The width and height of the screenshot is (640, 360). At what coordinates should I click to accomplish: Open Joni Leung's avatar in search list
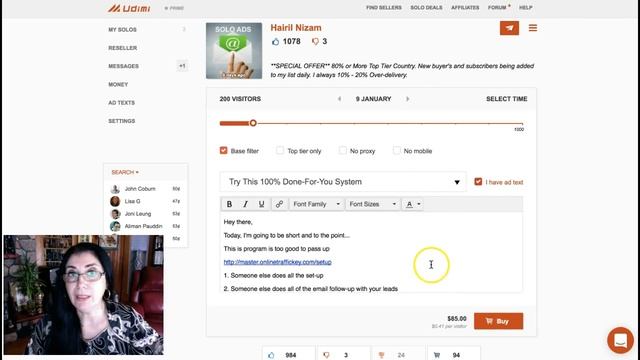pyautogui.click(x=115, y=214)
